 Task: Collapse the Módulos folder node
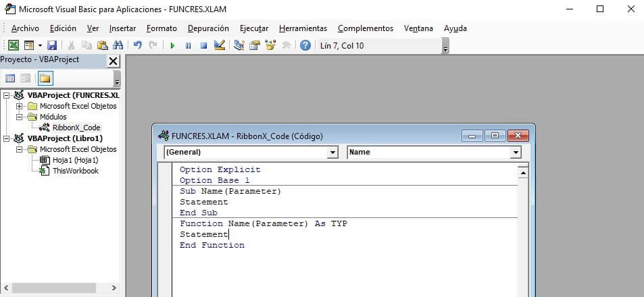point(20,117)
